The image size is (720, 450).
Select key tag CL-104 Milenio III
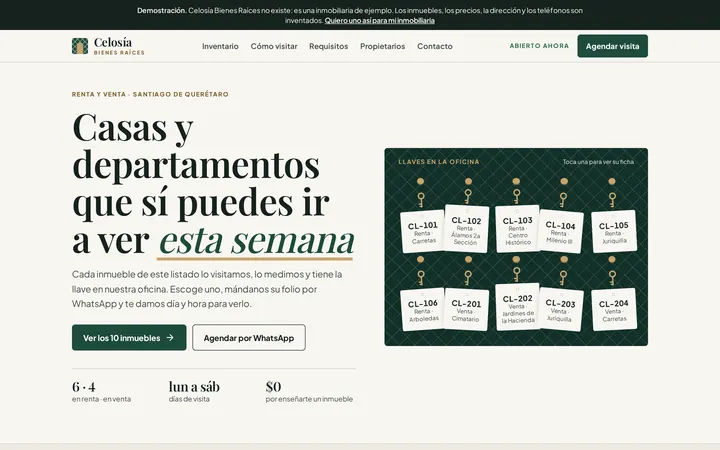[561, 231]
